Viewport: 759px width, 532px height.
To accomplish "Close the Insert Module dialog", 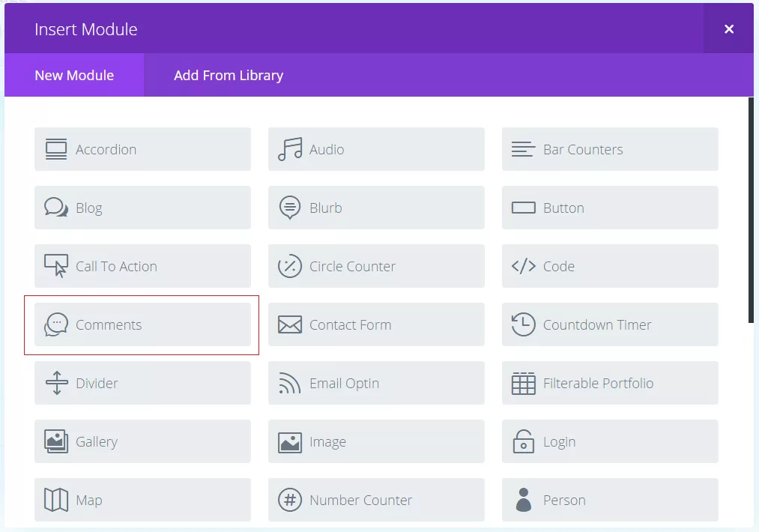I will (728, 29).
